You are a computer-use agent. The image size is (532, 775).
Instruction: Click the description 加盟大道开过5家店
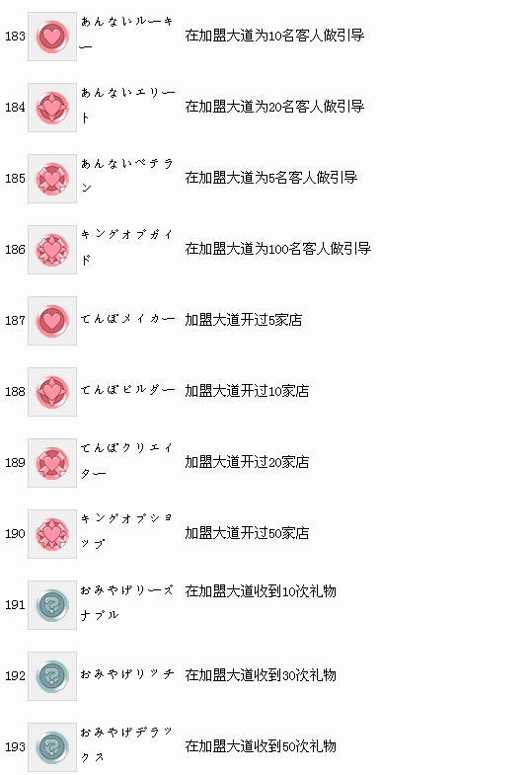(244, 320)
